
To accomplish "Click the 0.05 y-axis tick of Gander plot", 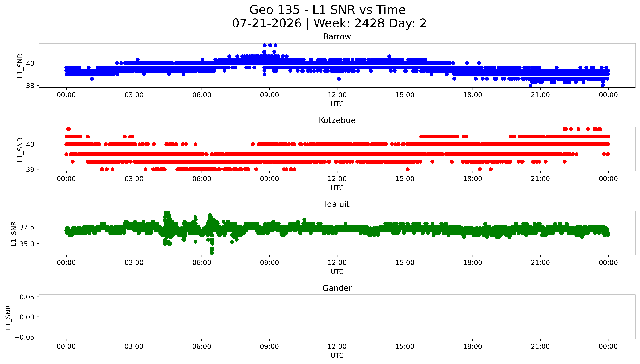I will pyautogui.click(x=27, y=297).
